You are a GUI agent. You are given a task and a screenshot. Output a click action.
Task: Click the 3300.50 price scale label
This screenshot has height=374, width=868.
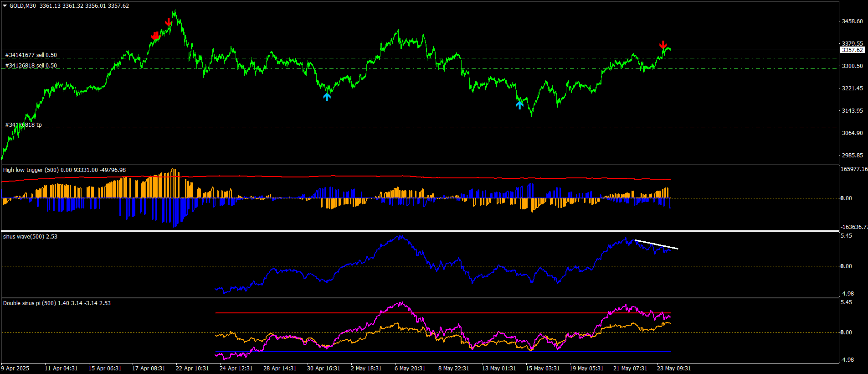pyautogui.click(x=852, y=66)
